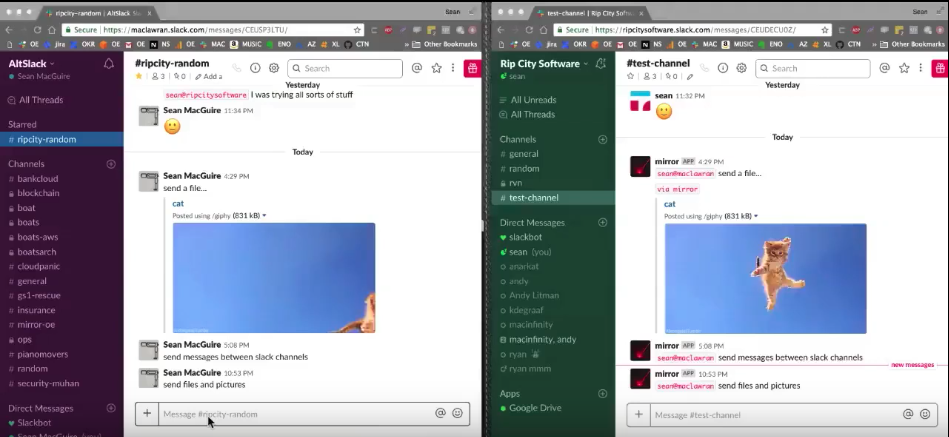Image resolution: width=949 pixels, height=437 pixels.
Task: Reload page in the left browser window
Action: 38,30
